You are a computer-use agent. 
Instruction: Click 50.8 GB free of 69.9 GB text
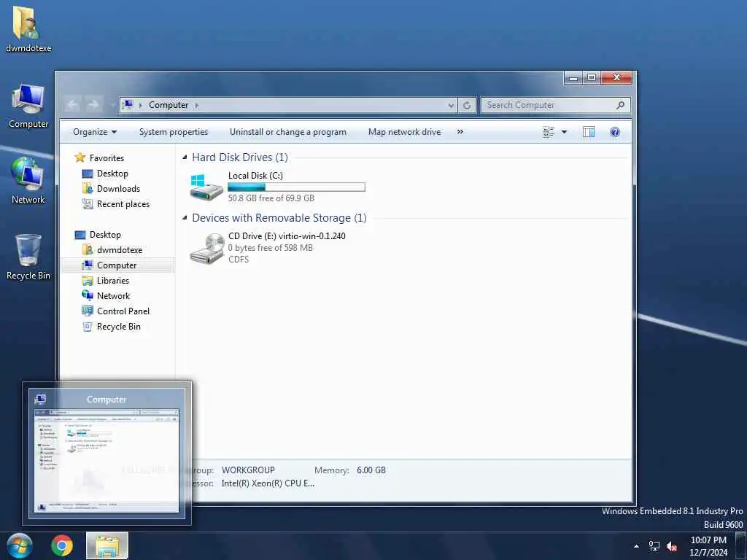(271, 198)
